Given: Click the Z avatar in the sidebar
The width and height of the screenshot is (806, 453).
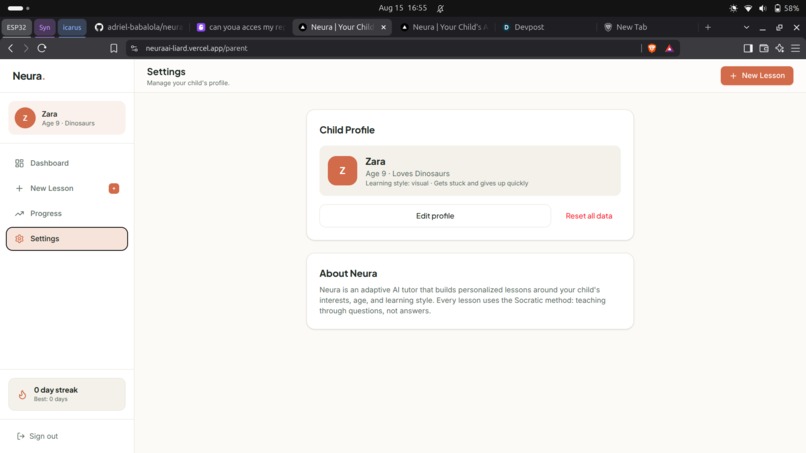Looking at the screenshot, I should click(25, 118).
